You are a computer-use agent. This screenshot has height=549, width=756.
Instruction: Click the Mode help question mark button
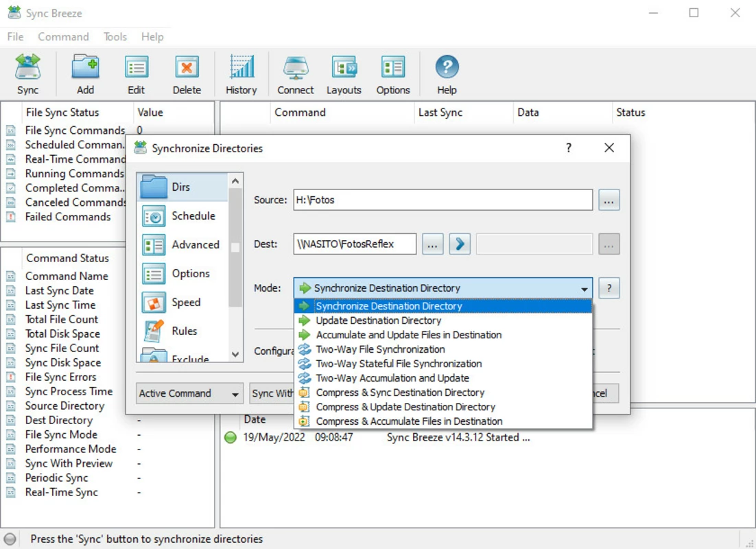609,288
